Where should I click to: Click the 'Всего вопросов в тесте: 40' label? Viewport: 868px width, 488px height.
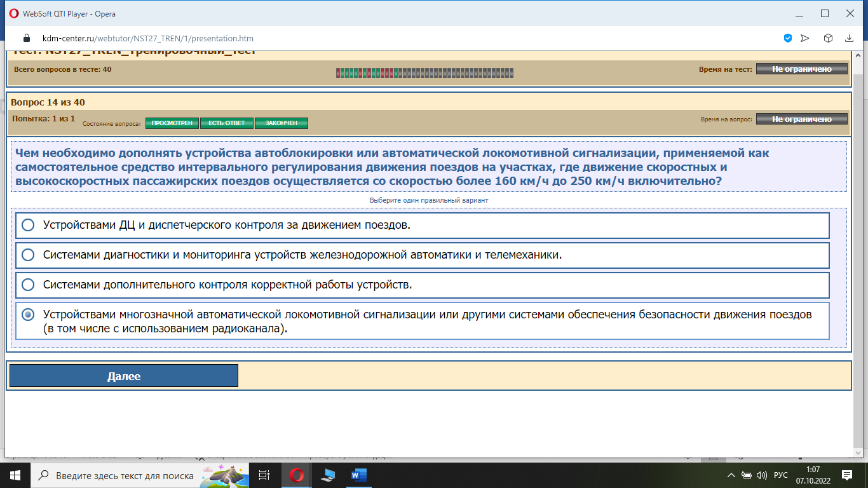62,69
